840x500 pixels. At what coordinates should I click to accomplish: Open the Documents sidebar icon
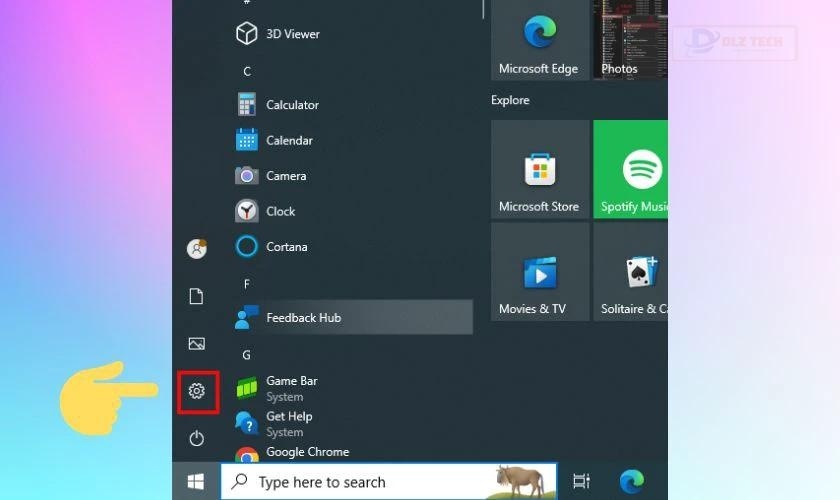(x=197, y=296)
